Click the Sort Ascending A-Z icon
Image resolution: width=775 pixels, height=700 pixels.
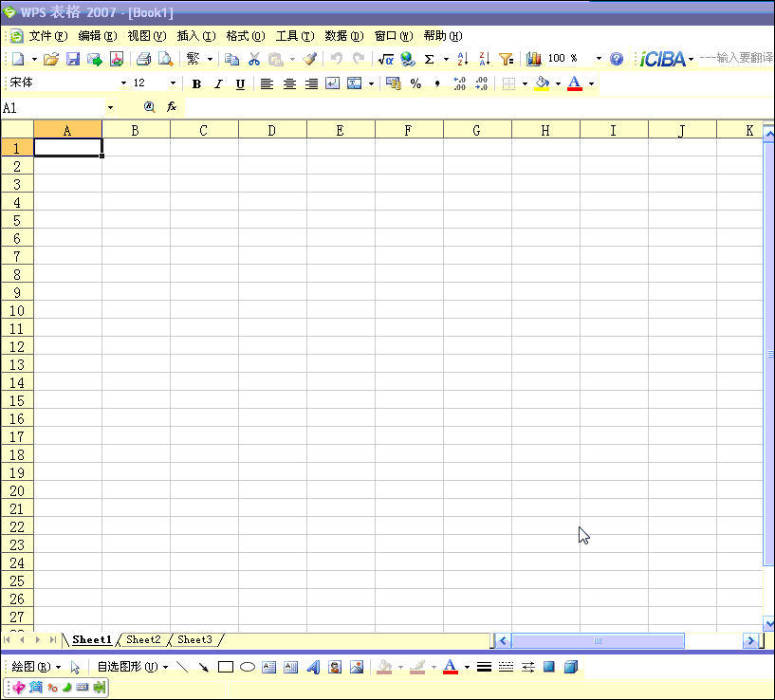point(462,59)
